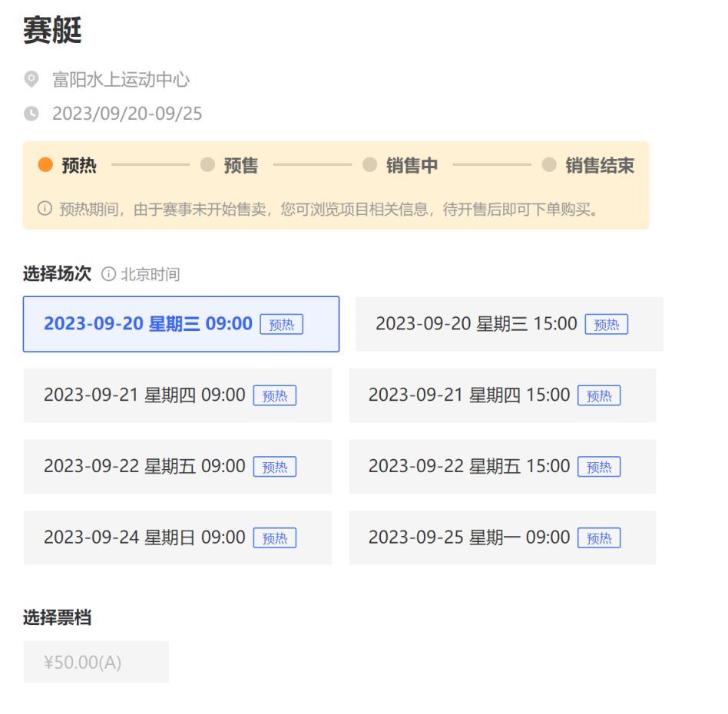Select session 2023-09-20 星期三 09:00

pyautogui.click(x=181, y=324)
